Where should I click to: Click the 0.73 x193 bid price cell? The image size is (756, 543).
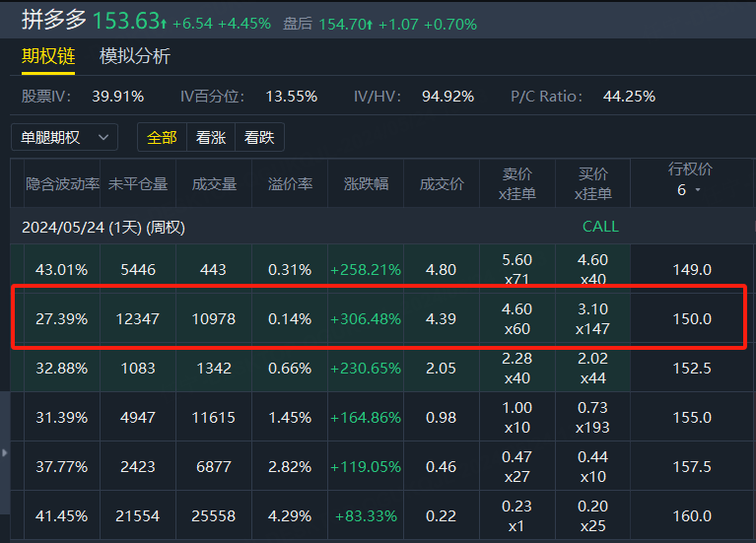click(592, 417)
